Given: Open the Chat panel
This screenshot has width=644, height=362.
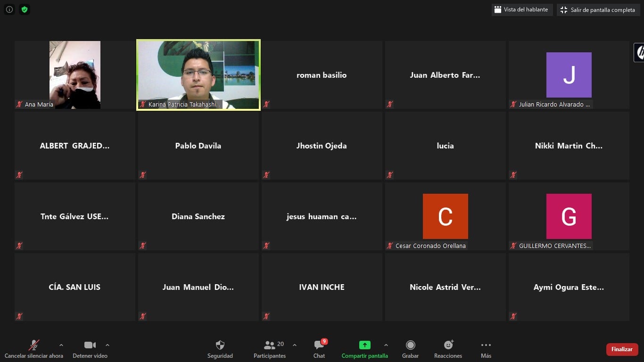Looking at the screenshot, I should (x=319, y=349).
